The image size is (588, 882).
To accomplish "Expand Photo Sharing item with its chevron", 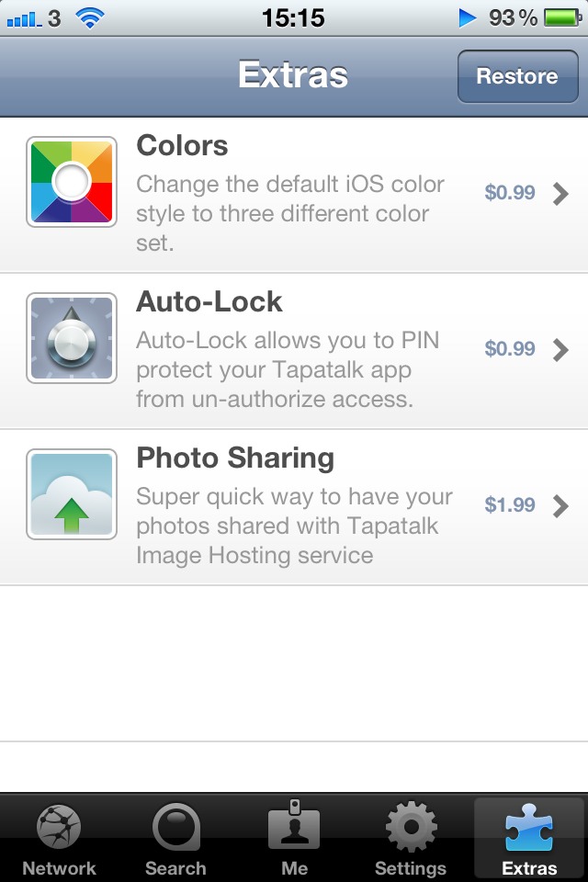I will pos(560,505).
